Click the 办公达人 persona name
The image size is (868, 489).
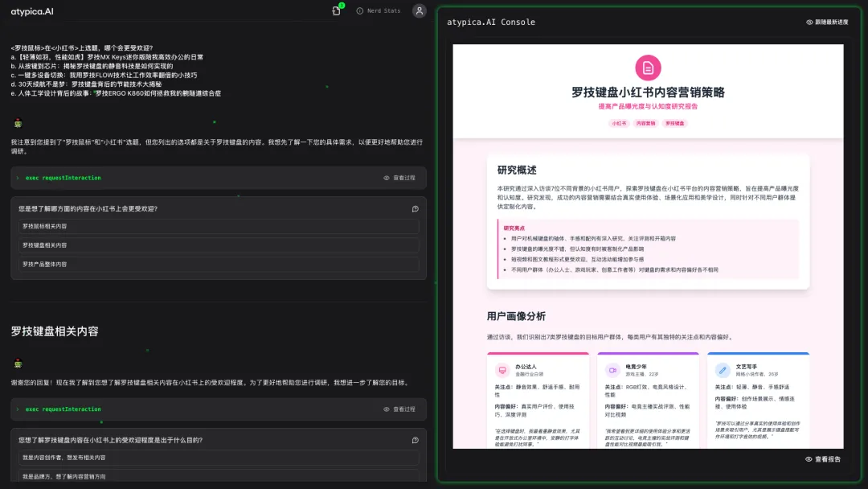coord(526,367)
